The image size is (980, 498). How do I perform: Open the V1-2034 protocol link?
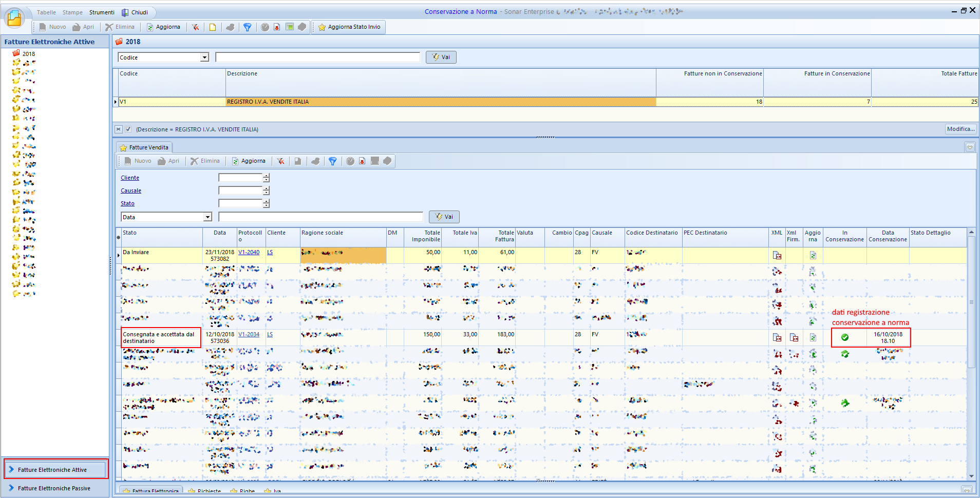[249, 334]
